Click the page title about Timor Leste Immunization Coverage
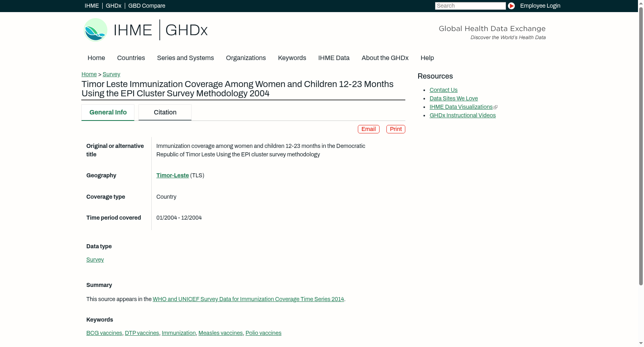644x347 pixels. click(x=237, y=89)
